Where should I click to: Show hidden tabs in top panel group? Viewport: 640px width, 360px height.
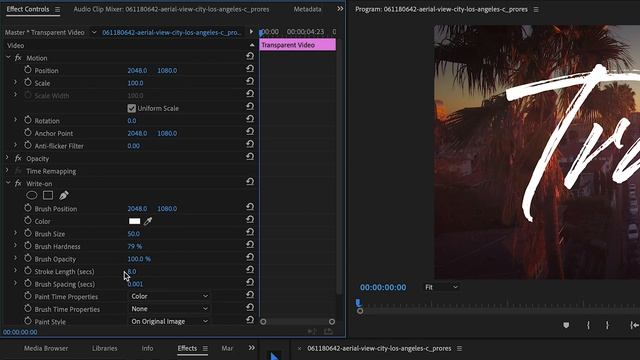(x=340, y=9)
